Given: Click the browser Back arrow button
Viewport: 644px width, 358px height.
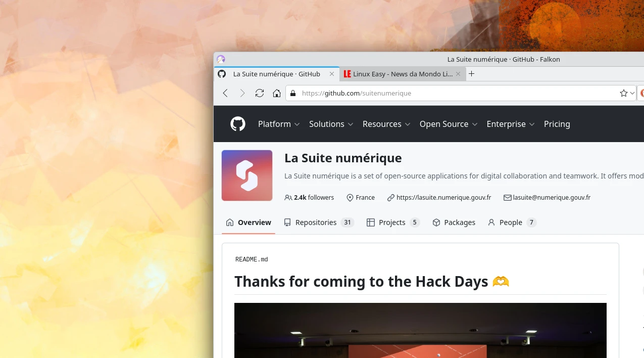Looking at the screenshot, I should [x=225, y=93].
